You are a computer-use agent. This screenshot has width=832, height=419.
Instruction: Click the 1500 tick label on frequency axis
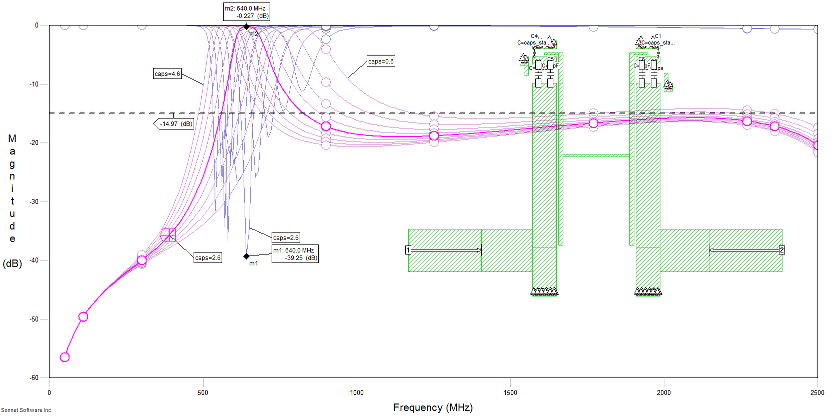(510, 392)
